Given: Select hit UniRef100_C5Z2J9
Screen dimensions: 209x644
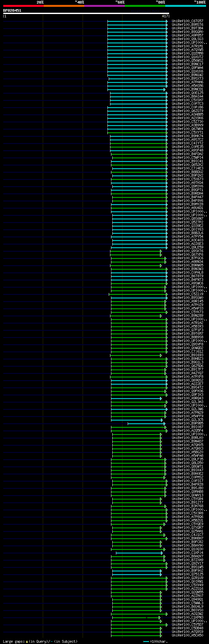Looking at the screenshot, I should [x=187, y=294].
